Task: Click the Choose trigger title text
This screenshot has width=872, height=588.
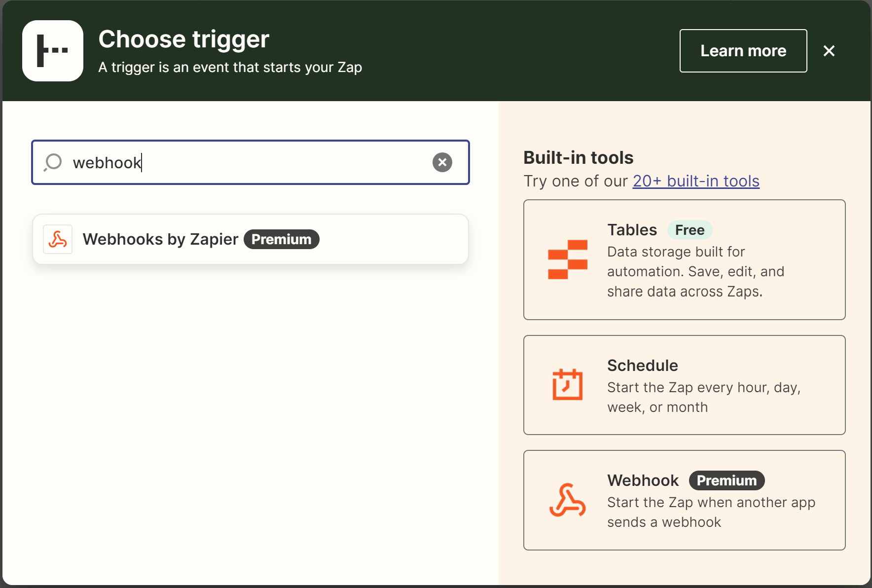Action: (183, 39)
